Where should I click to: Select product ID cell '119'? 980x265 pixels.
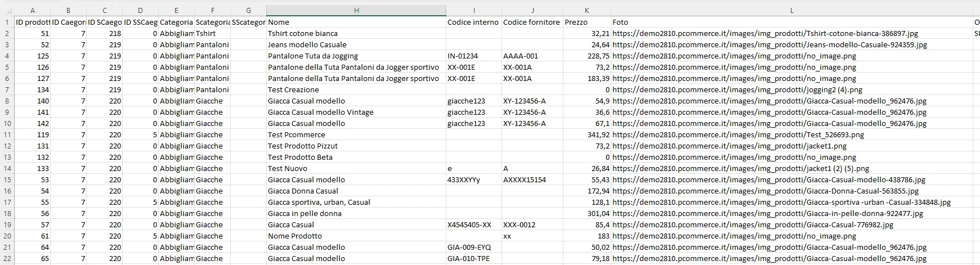[33, 134]
